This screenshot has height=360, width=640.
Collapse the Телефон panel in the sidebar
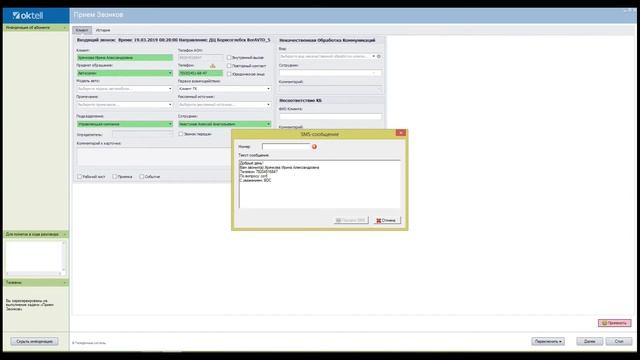[64, 282]
